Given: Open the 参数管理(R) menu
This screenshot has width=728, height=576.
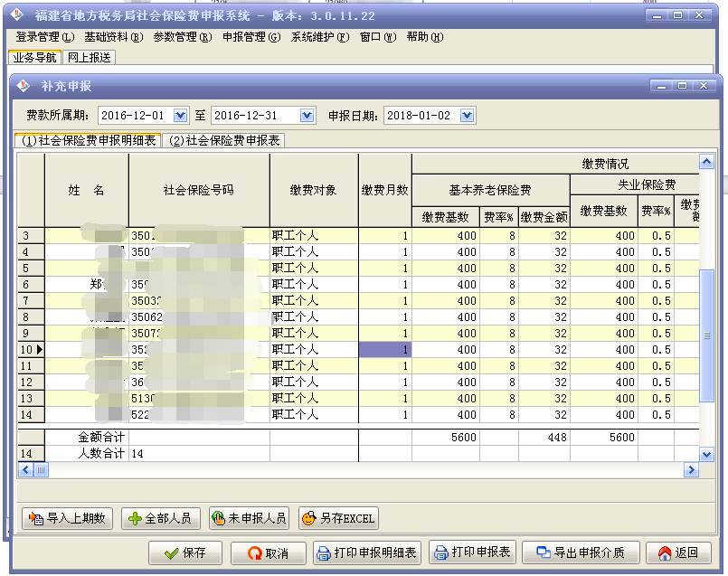Looking at the screenshot, I should 183,37.
